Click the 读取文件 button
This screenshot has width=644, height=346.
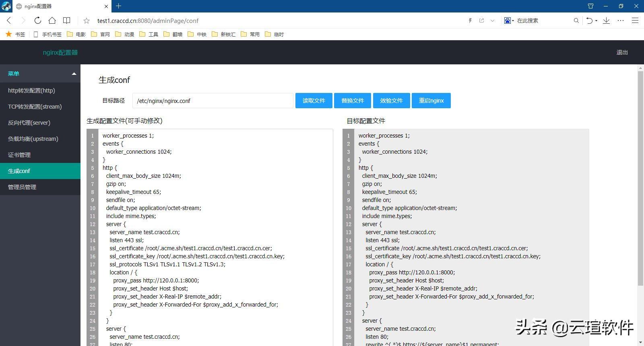[314, 101]
